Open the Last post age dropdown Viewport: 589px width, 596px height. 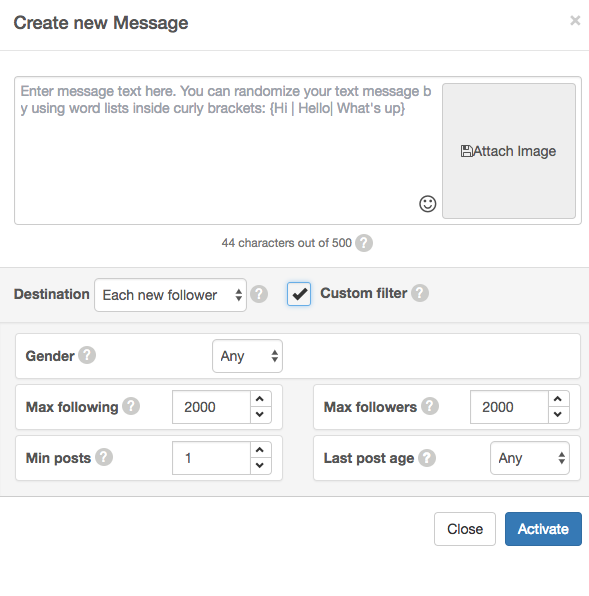(530, 458)
